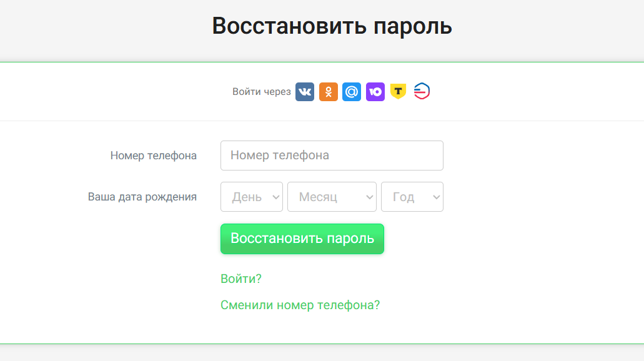Open the Сменили номер телефона? link
Image resolution: width=644 pixels, height=361 pixels.
pyautogui.click(x=300, y=305)
